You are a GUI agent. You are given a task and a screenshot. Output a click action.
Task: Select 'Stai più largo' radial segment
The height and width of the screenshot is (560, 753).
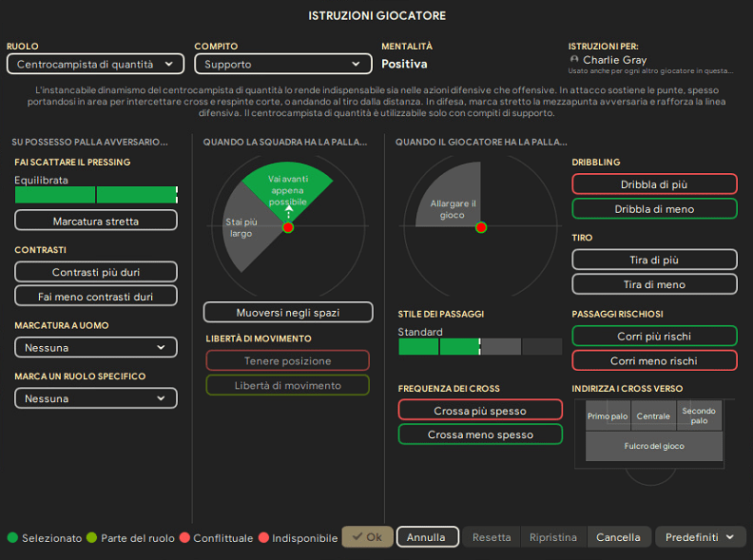tap(241, 228)
